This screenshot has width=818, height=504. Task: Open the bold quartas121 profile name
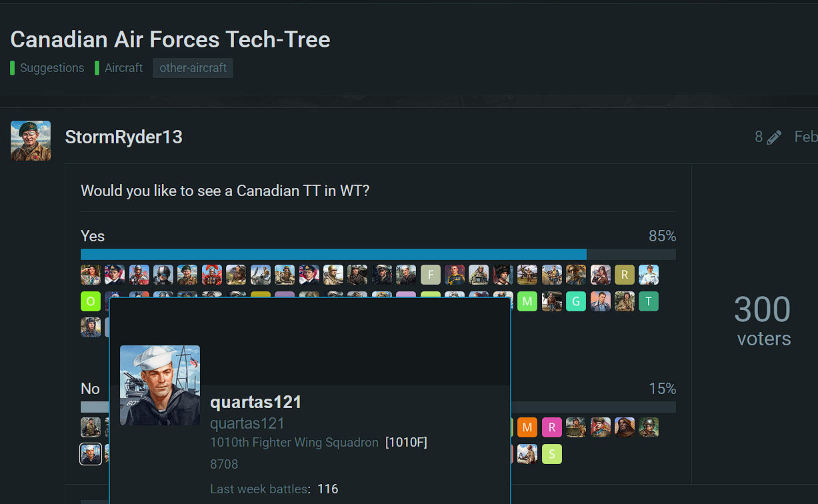tap(256, 402)
